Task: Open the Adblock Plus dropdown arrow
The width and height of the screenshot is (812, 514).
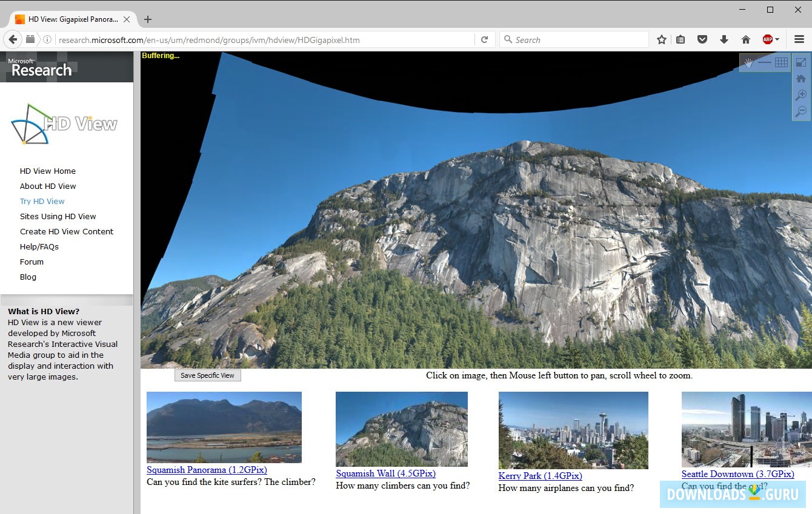Action: pos(777,40)
